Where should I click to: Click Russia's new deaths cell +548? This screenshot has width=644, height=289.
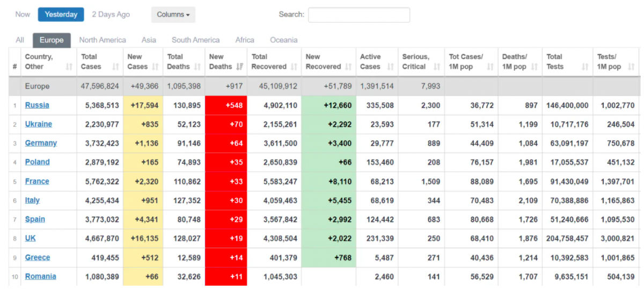[x=226, y=105]
